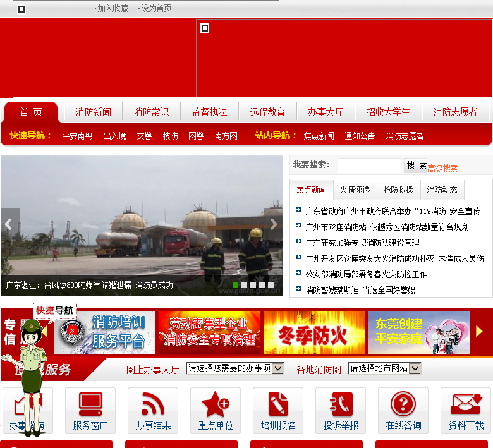493x448 pixels.
Task: Open 高级搜索 advanced search link
Action: pyautogui.click(x=442, y=169)
